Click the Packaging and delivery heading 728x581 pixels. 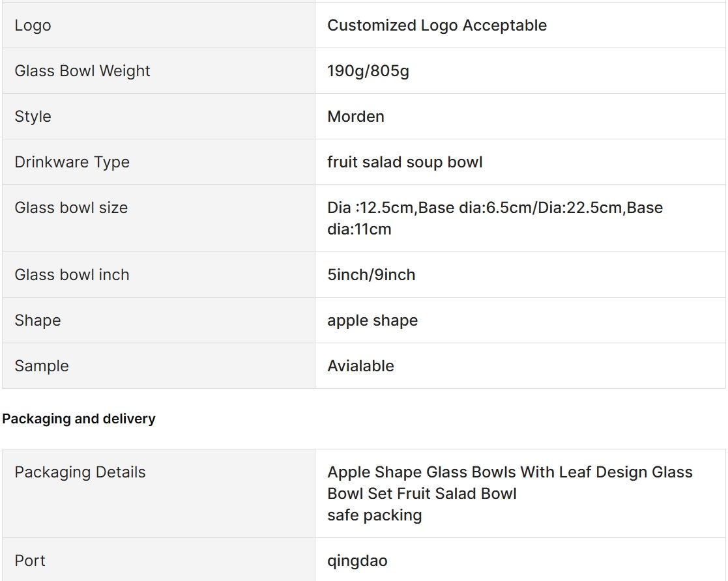[78, 419]
